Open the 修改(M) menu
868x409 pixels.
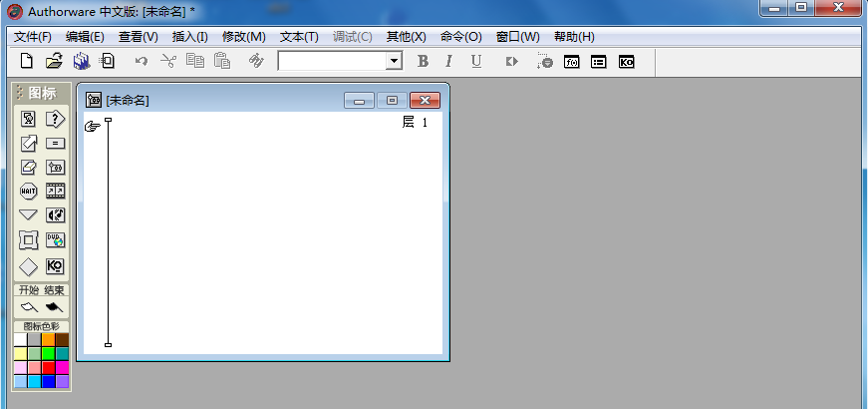244,37
